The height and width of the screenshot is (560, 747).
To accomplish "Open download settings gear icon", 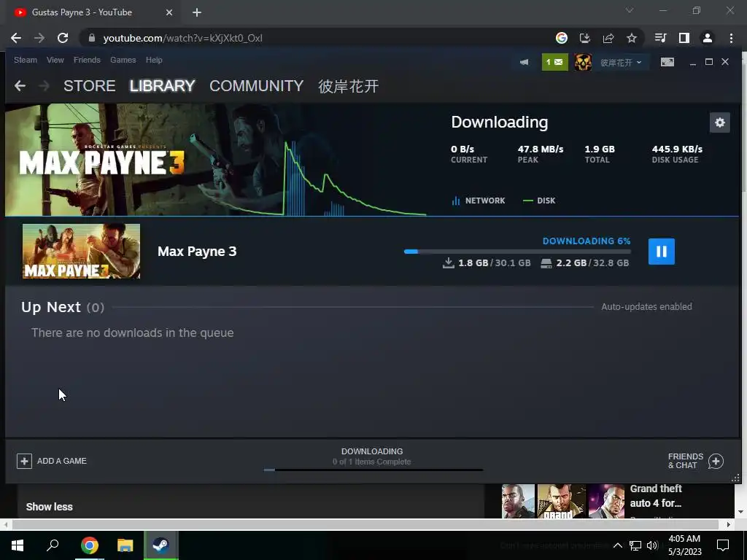I will pos(719,122).
